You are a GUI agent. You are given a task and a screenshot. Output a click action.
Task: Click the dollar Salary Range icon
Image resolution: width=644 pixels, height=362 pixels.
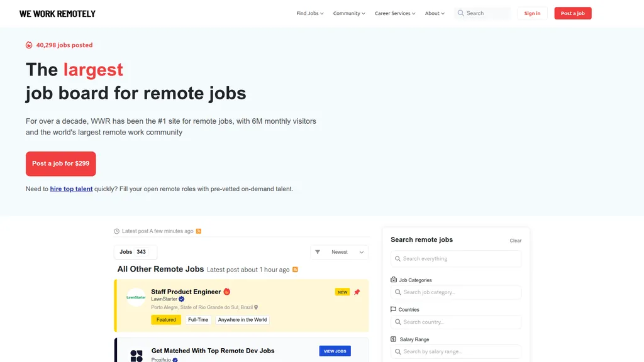pyautogui.click(x=393, y=339)
